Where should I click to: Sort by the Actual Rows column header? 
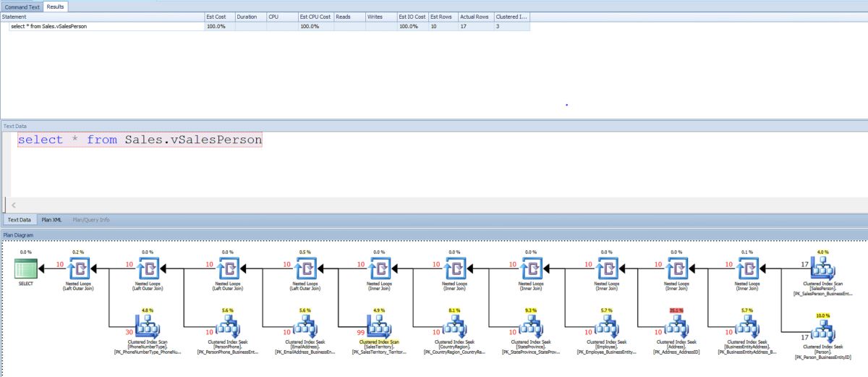pyautogui.click(x=476, y=16)
